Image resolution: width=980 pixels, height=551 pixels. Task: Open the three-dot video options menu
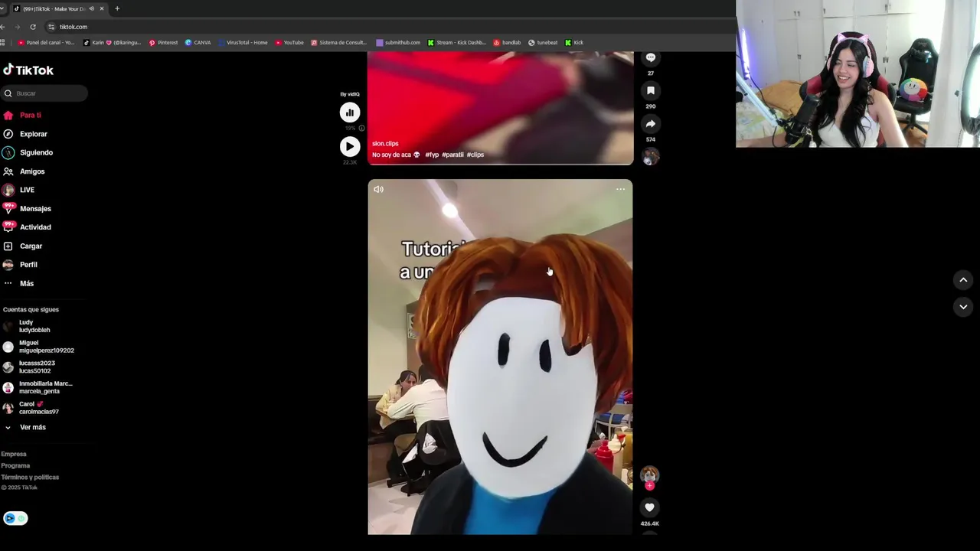tap(620, 189)
